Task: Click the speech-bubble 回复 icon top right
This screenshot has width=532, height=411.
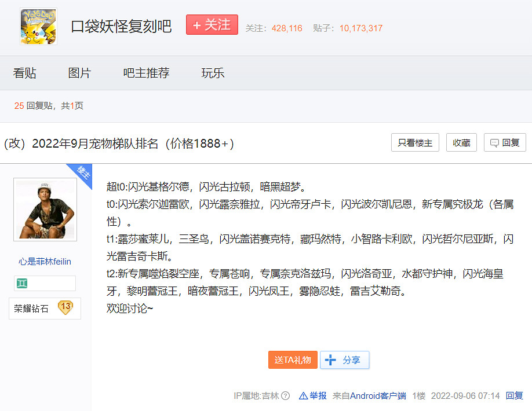Action: click(x=493, y=142)
